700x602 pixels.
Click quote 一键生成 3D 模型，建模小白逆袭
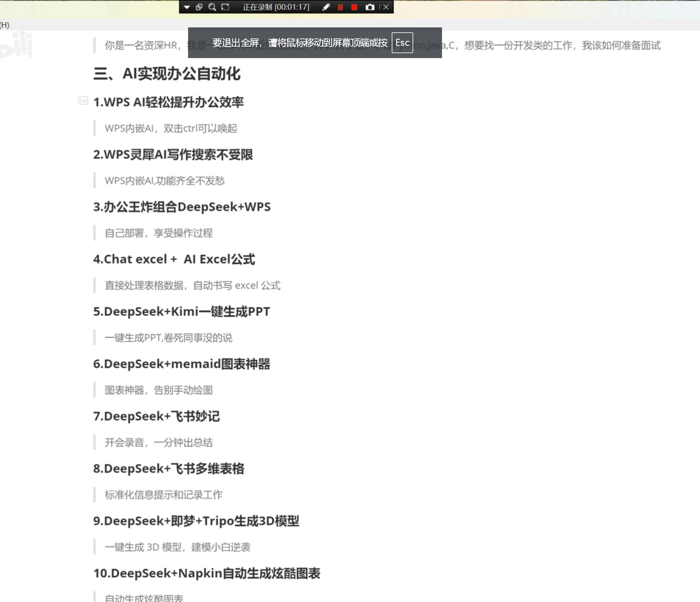177,547
